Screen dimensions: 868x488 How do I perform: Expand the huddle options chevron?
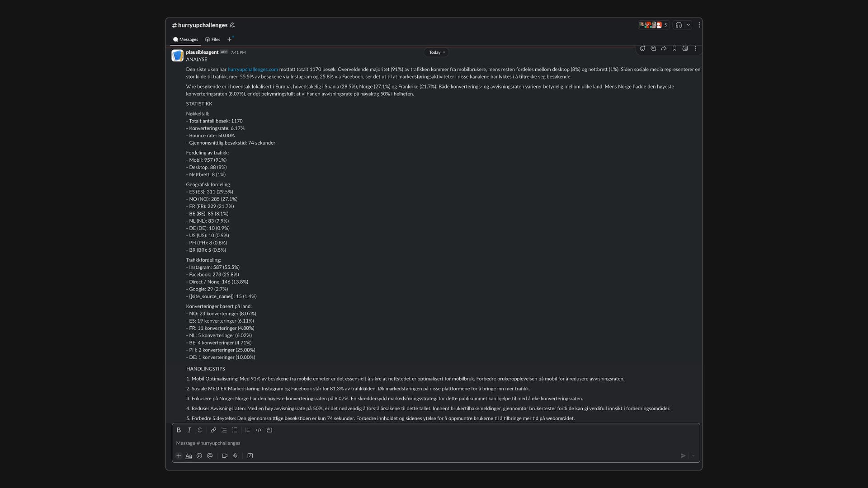689,25
